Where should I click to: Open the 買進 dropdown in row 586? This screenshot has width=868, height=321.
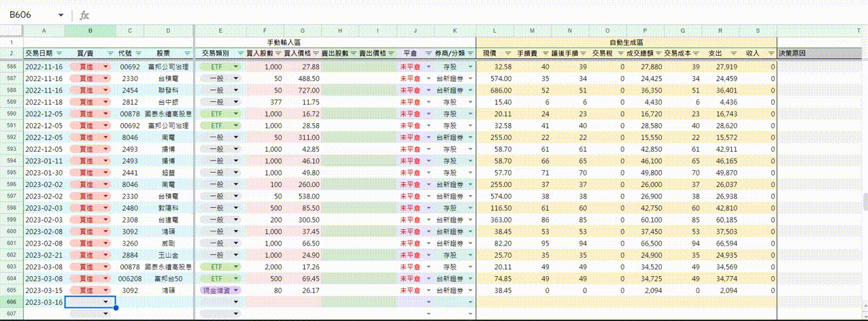point(105,67)
